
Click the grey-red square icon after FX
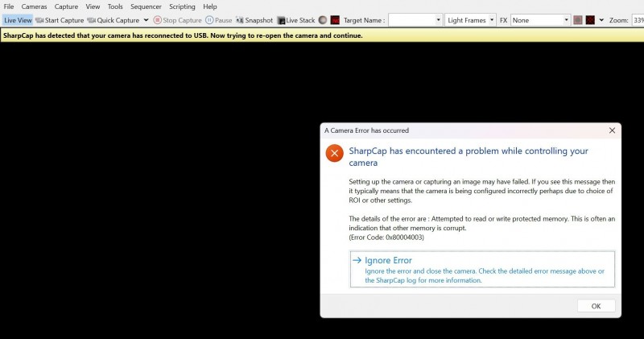(578, 20)
